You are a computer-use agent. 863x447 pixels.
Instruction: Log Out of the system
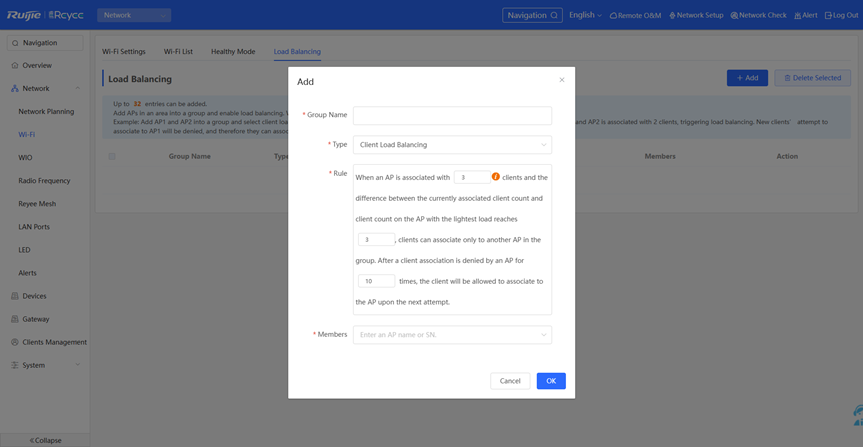[841, 16]
